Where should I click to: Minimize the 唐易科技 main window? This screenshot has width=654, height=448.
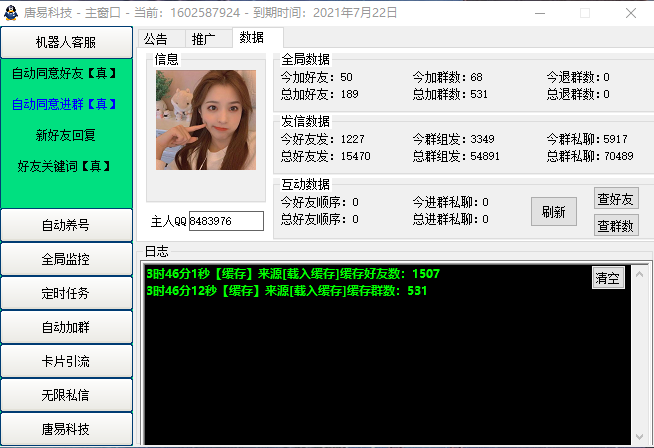point(540,13)
